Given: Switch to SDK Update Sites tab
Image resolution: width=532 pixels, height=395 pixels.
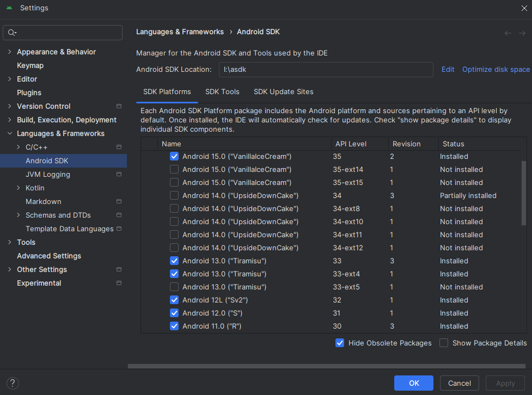Looking at the screenshot, I should pyautogui.click(x=283, y=92).
